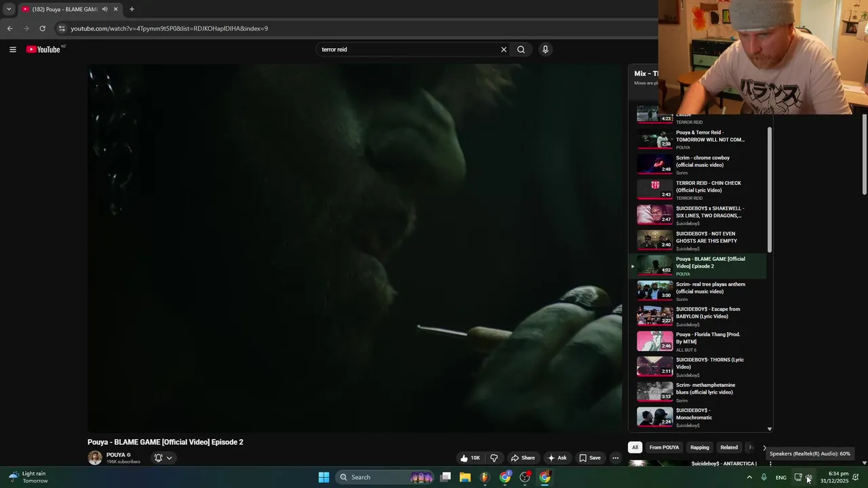Open the video title 'Pouya - BLAME GAME'
Screen dimensions: 868x488
[x=165, y=442]
